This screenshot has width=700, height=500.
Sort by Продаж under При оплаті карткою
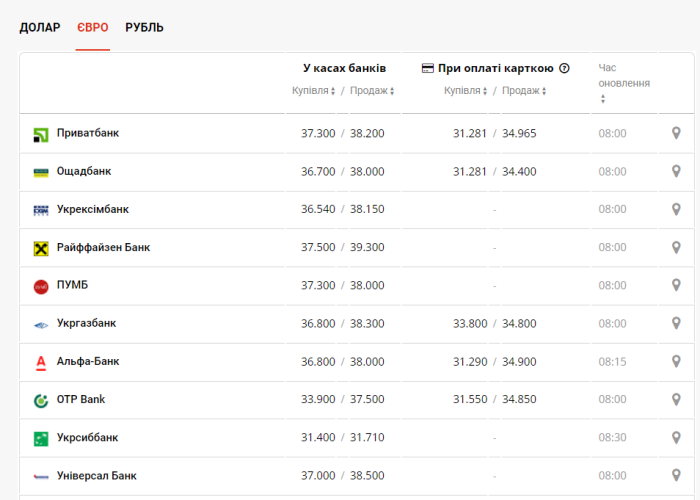524,91
